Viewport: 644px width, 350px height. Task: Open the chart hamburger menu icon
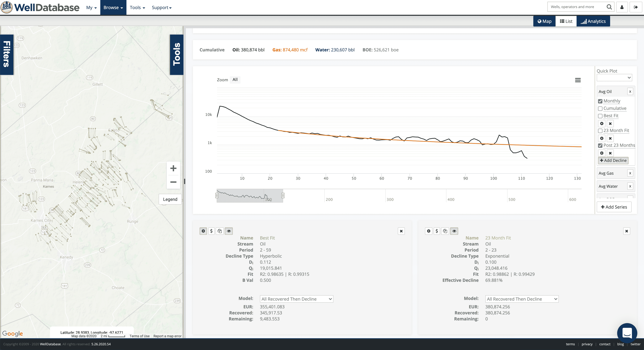coord(577,80)
